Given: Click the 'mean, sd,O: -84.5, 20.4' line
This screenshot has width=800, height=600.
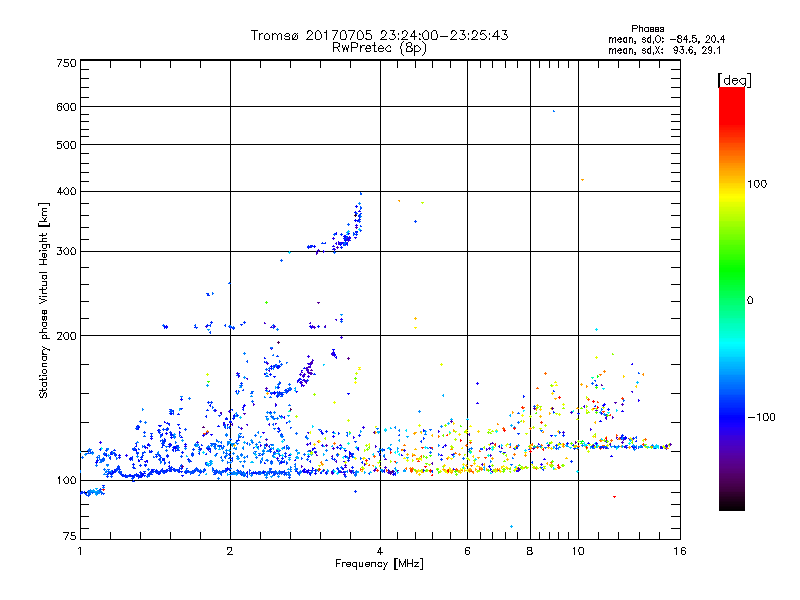Looking at the screenshot, I should pos(666,39).
